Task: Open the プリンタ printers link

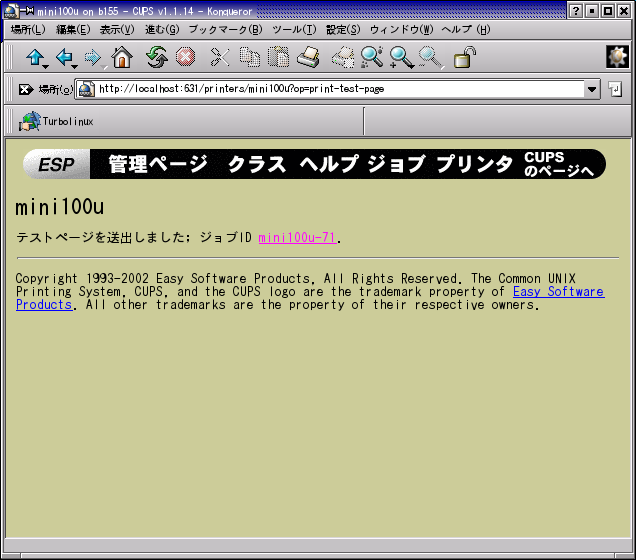Action: (475, 164)
